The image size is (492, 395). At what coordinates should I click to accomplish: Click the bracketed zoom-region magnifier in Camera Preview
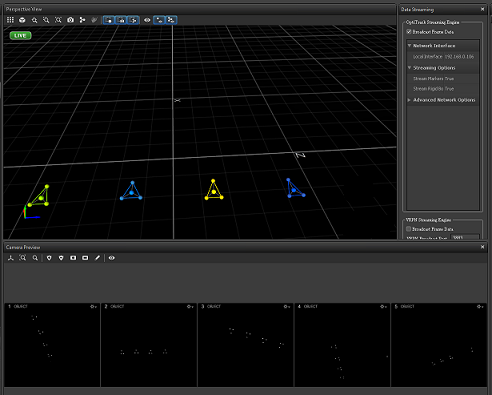tap(23, 258)
